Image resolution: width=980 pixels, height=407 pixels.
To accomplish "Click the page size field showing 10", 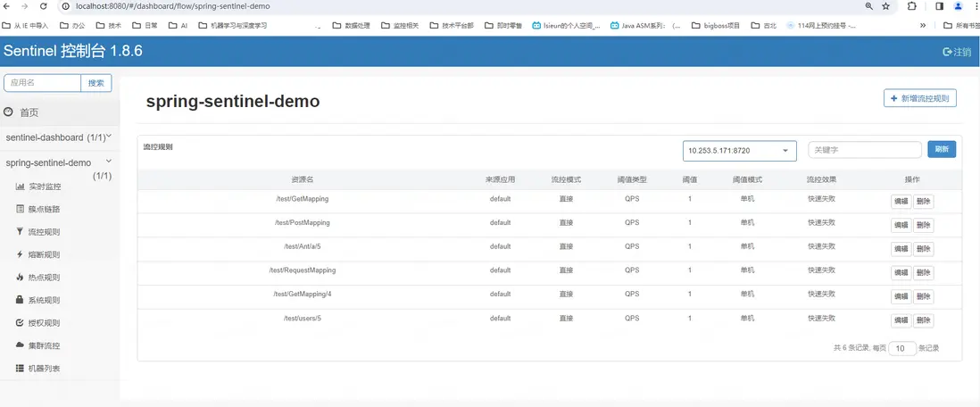I will pyautogui.click(x=902, y=348).
